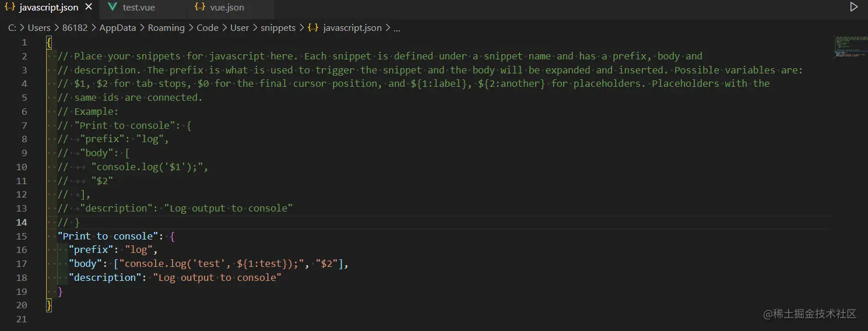Select line 15 via its line number

22,236
